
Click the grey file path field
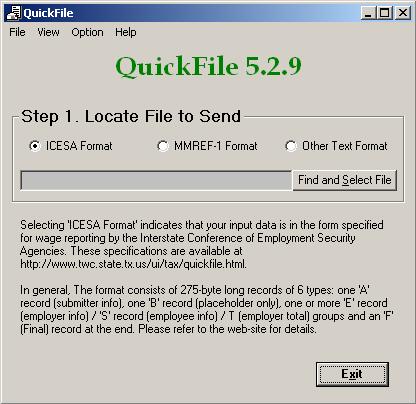tap(156, 181)
